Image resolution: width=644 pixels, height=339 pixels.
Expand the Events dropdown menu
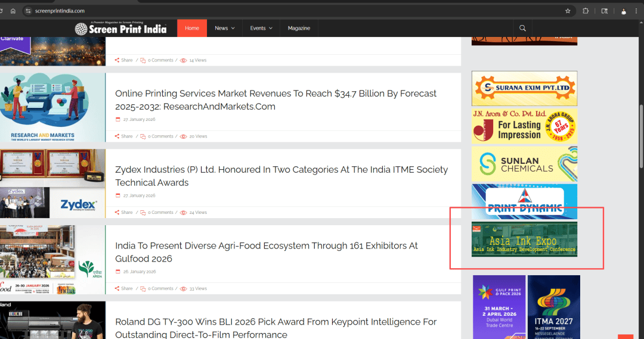[x=261, y=28]
